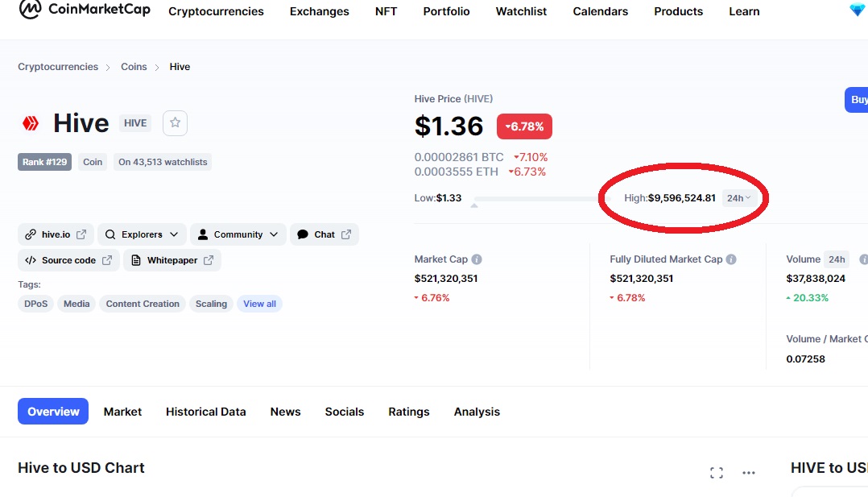Image resolution: width=868 pixels, height=497 pixels.
Task: Click the Cryptocurrencies breadcrumb link
Action: point(58,67)
